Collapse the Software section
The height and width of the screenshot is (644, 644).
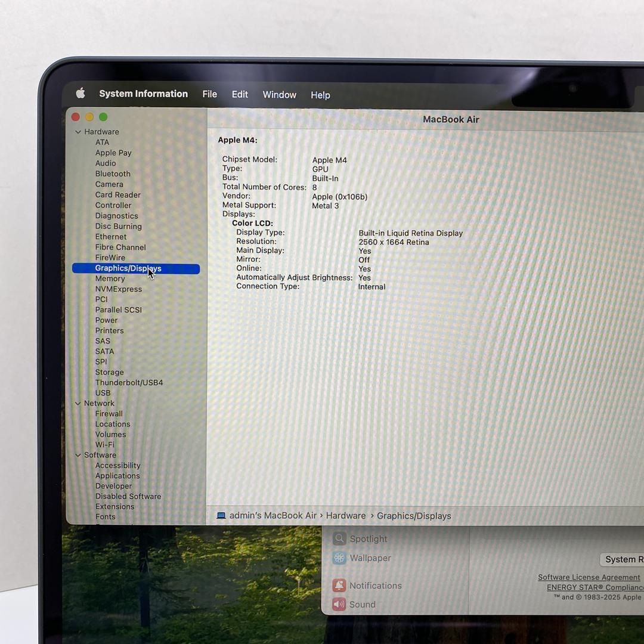click(78, 456)
